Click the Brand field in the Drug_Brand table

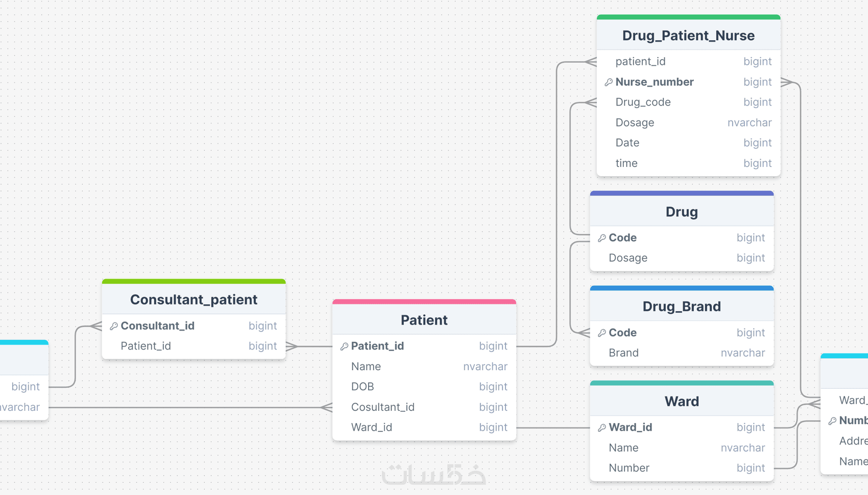tap(623, 353)
